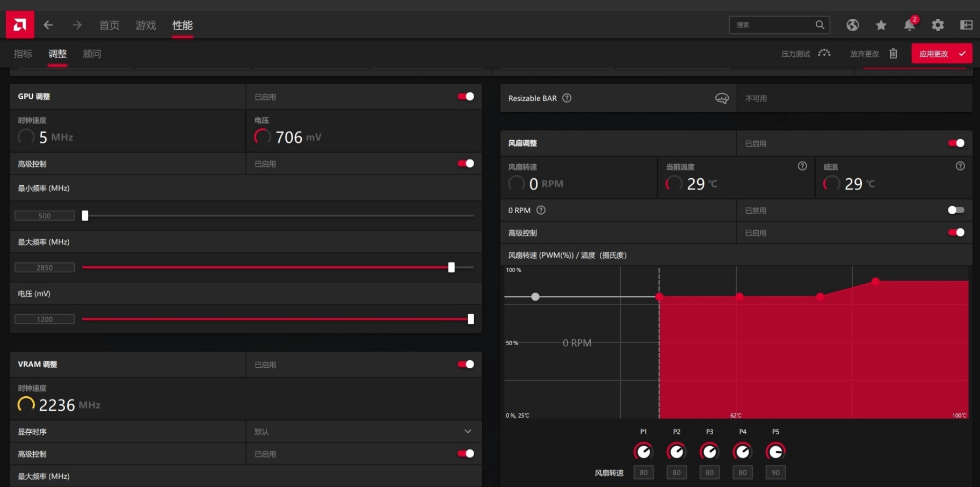Click the AMD logo home icon
Viewport: 980px width, 487px height.
(20, 25)
